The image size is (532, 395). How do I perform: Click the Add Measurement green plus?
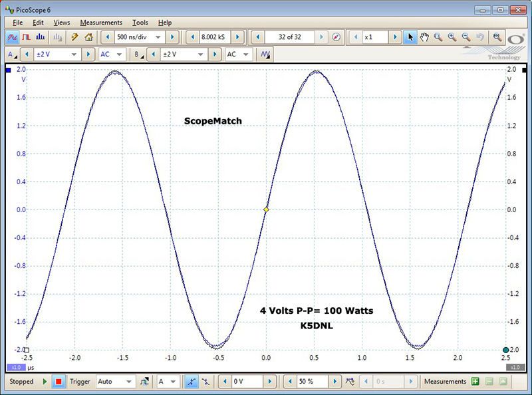coord(475,382)
